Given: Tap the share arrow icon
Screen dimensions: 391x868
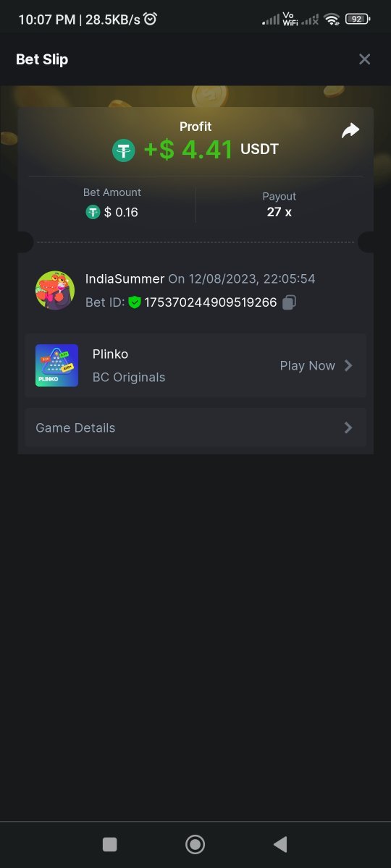Looking at the screenshot, I should 350,131.
